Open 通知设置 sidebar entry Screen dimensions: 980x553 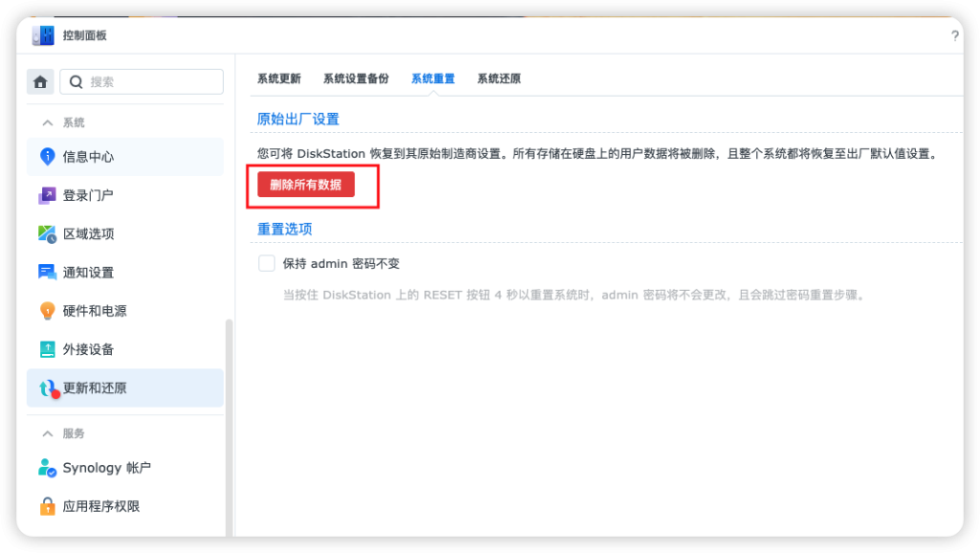point(125,273)
